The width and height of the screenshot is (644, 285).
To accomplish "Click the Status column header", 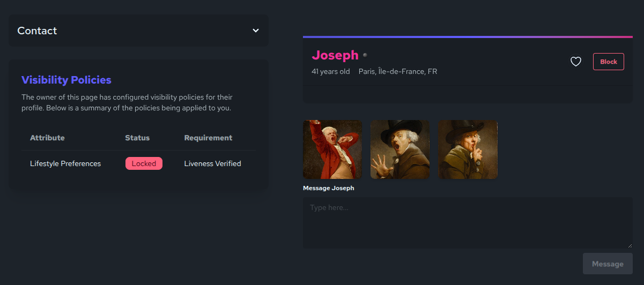I will [137, 138].
